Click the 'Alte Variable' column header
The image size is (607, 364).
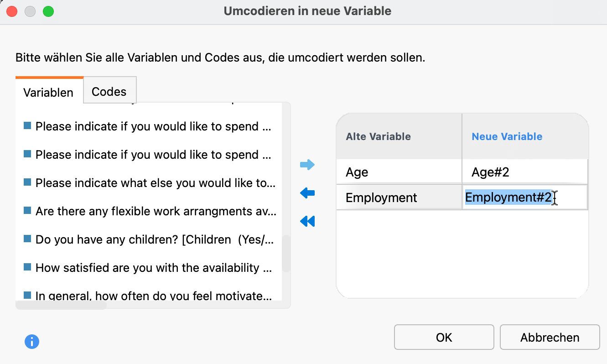coord(378,136)
